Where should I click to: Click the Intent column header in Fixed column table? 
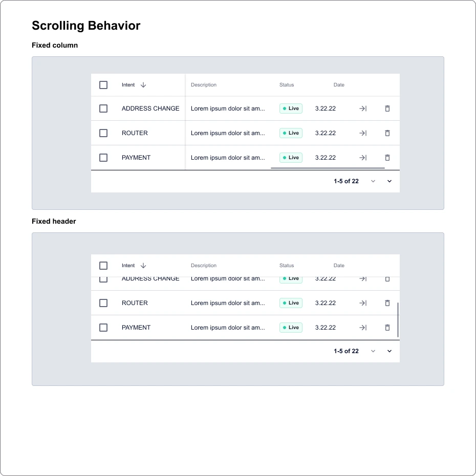pyautogui.click(x=128, y=85)
